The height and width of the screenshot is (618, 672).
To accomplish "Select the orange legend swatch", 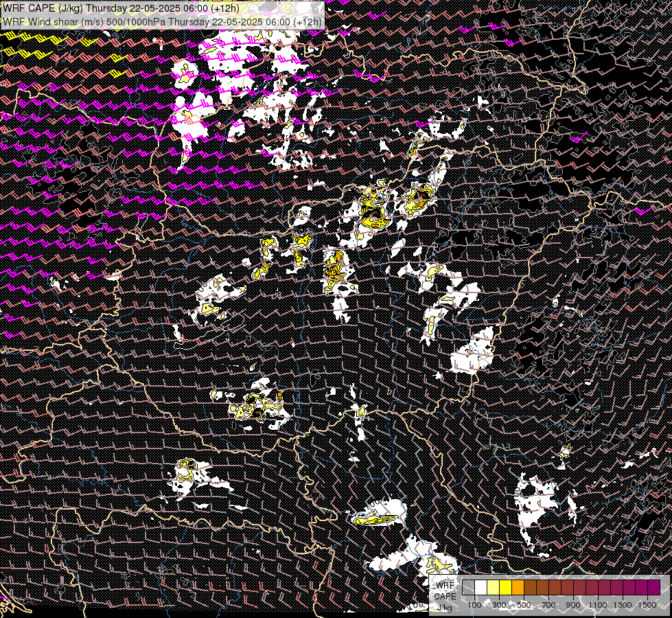I will (x=518, y=587).
